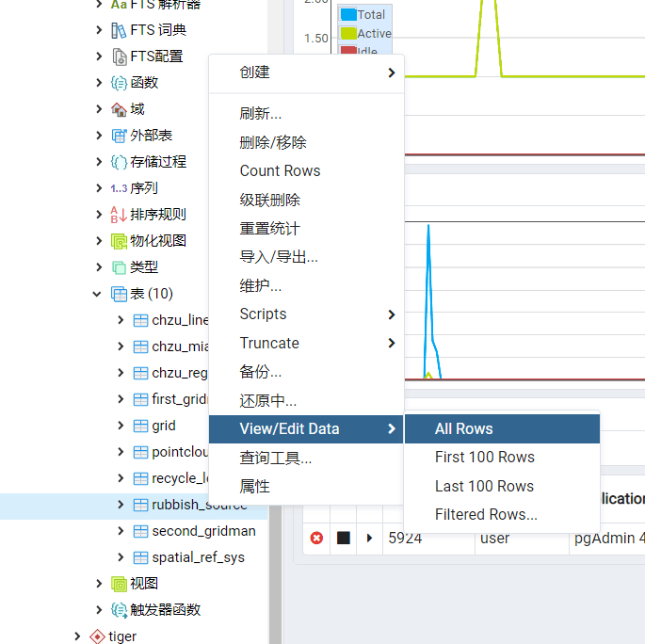Choose 属性 properties menu entry

tap(306, 487)
